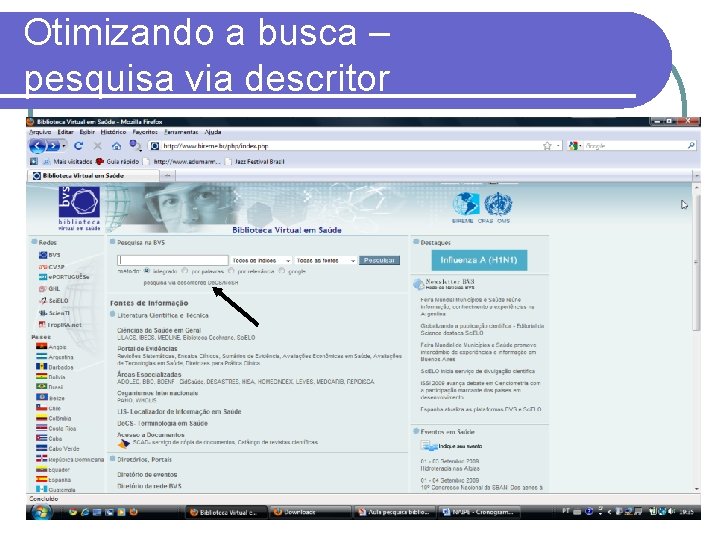The width and height of the screenshot is (720, 540).
Task: Click the BIREME globe logo
Action: [x=466, y=204]
